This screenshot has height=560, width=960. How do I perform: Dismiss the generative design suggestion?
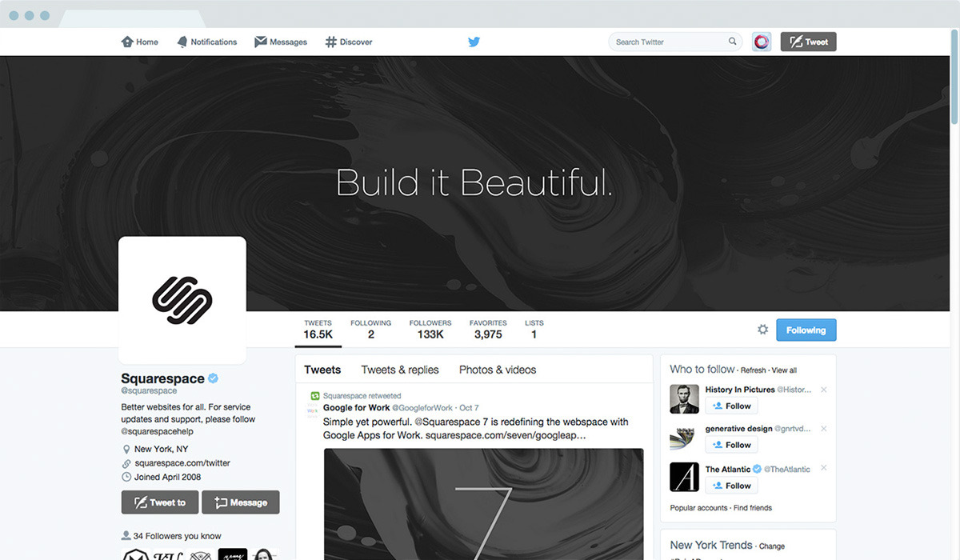[824, 429]
